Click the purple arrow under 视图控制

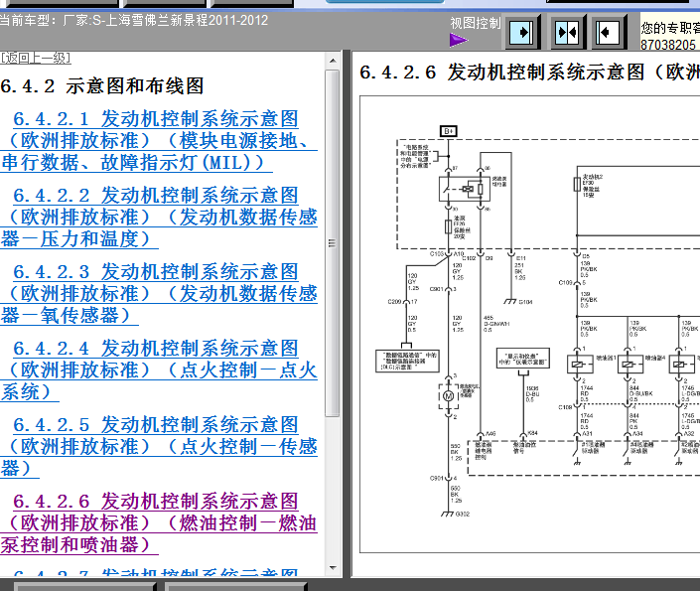pyautogui.click(x=459, y=40)
